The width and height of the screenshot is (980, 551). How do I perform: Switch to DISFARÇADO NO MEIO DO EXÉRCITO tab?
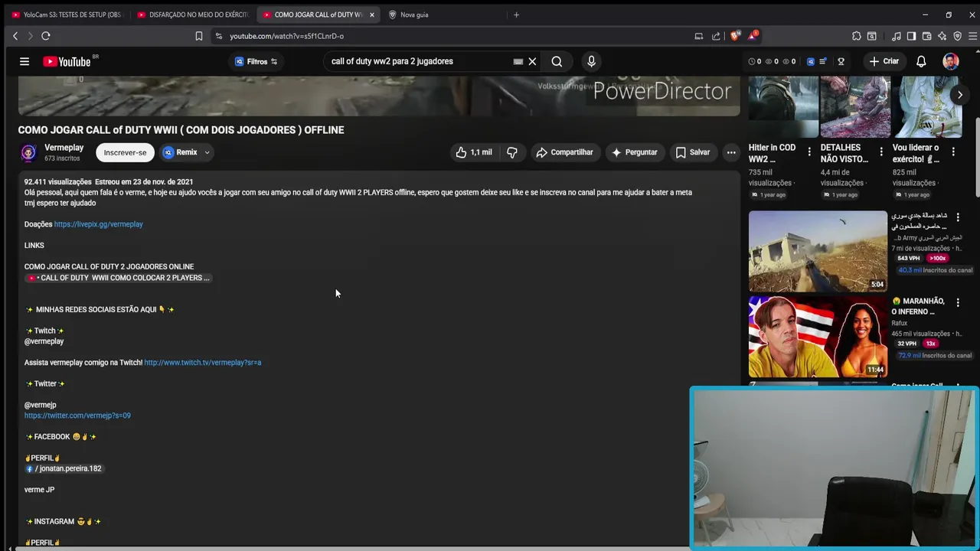pyautogui.click(x=191, y=15)
